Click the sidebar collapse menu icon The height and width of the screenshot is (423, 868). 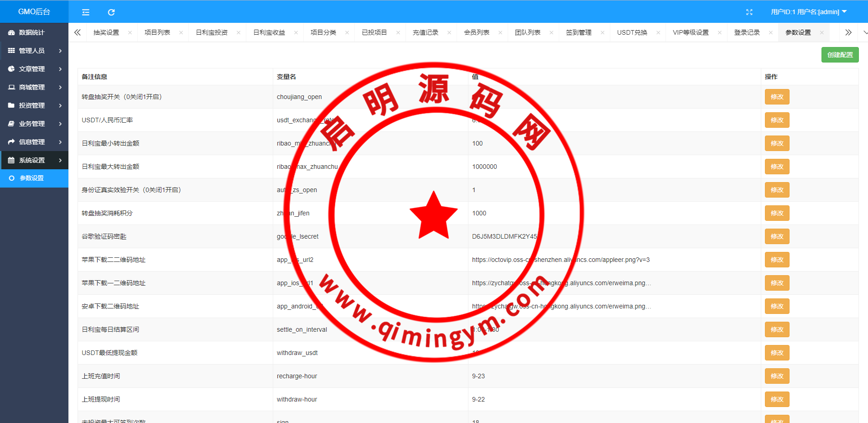click(86, 12)
